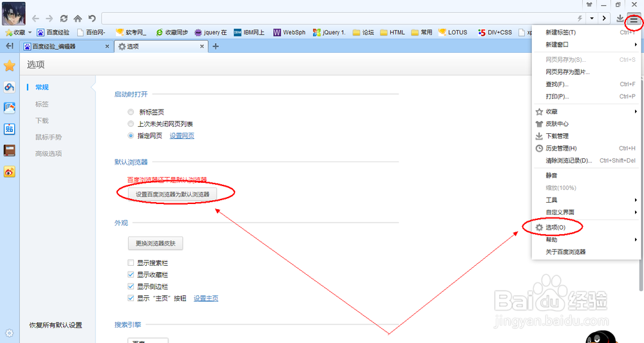Image resolution: width=644 pixels, height=343 pixels.
Task: Open the download manager arrow icon
Action: 620,18
